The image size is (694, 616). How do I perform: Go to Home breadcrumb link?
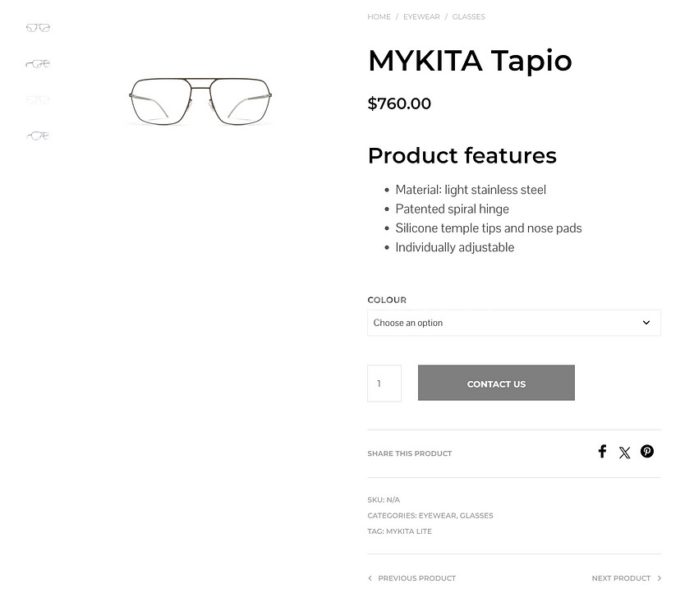point(379,17)
